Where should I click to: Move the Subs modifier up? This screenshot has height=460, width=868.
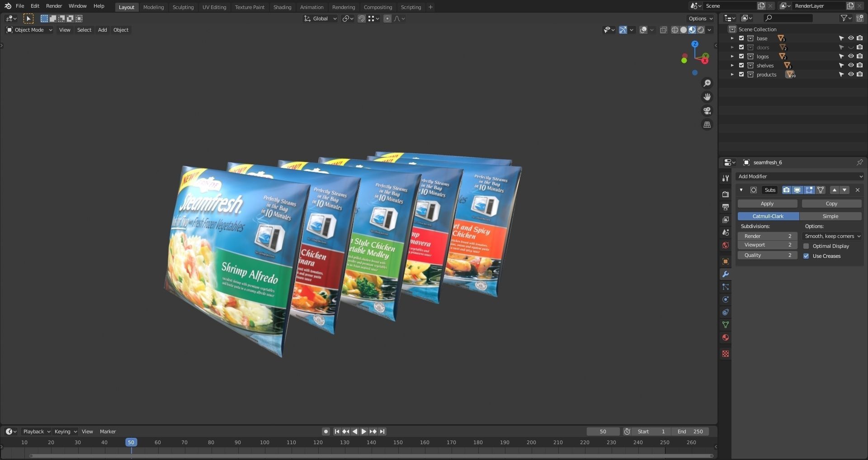835,190
